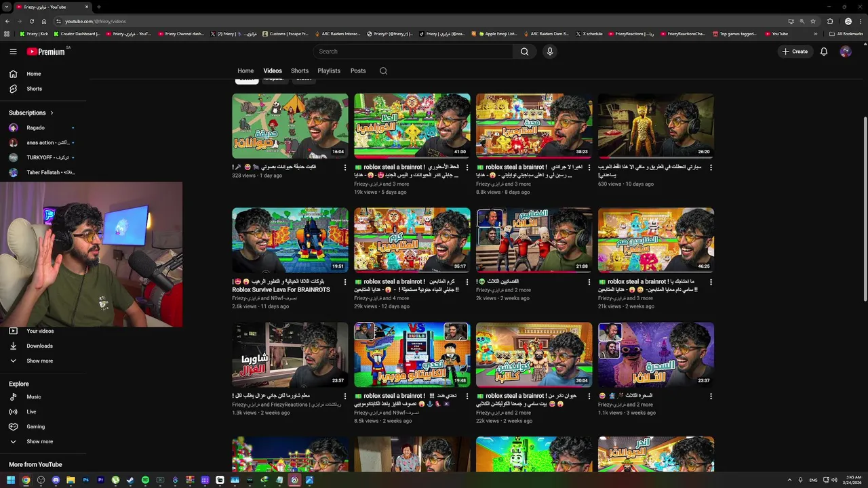868x488 pixels.
Task: Open the Friezy Kick bookmark
Action: 34,33
